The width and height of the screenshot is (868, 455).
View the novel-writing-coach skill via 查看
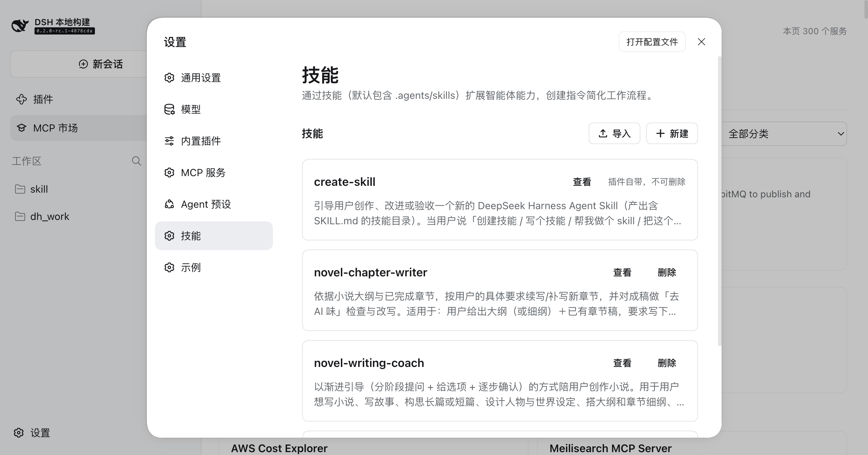pyautogui.click(x=622, y=363)
